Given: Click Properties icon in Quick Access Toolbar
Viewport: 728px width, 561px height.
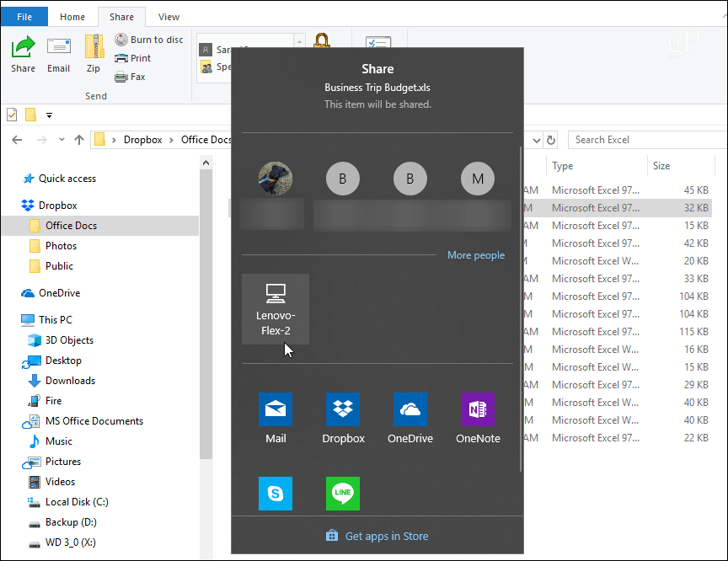Looking at the screenshot, I should (12, 115).
